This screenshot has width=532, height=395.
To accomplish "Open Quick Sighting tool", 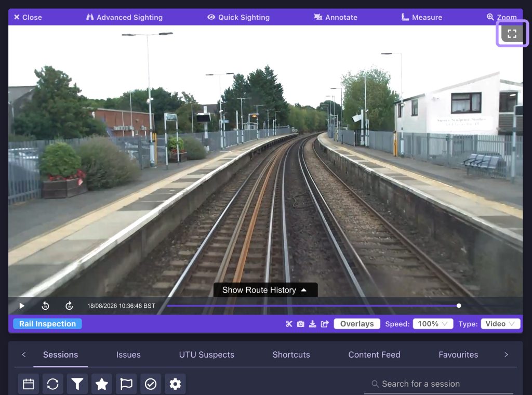I will tap(238, 17).
